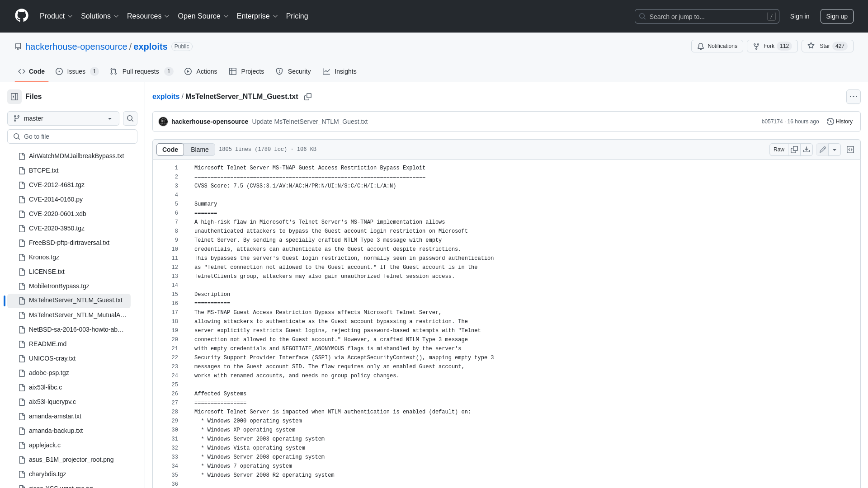This screenshot has height=488, width=868.
Task: Open the commit message 'Update MsTelnetServer_NTLM_Guest.txt'
Action: [310, 122]
